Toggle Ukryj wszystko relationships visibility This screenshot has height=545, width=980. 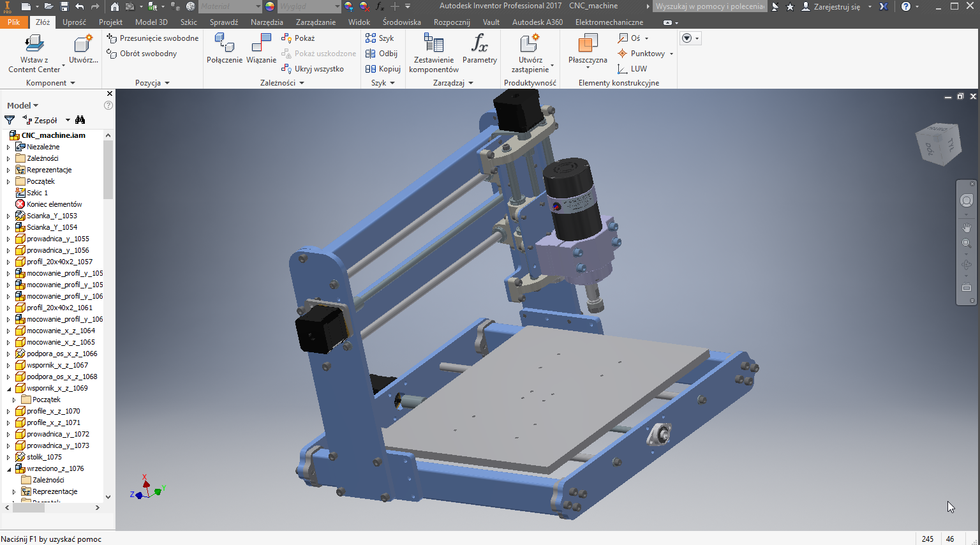[x=313, y=69]
